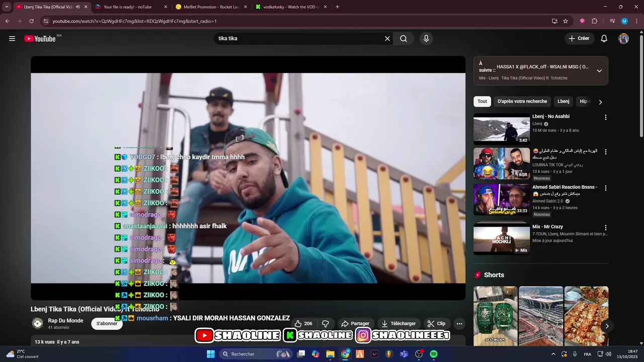Dislike the video with thumbs down
The width and height of the screenshot is (644, 362).
(x=326, y=324)
